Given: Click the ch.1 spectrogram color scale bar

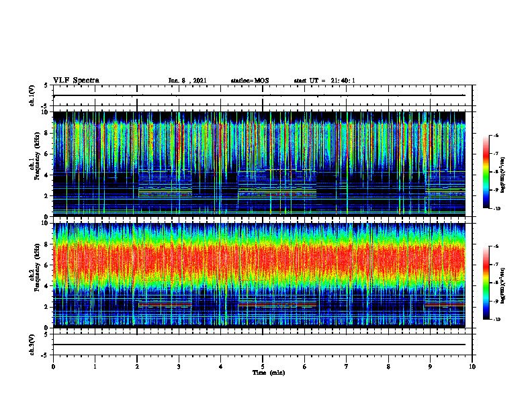Looking at the screenshot, I should 486,172.
